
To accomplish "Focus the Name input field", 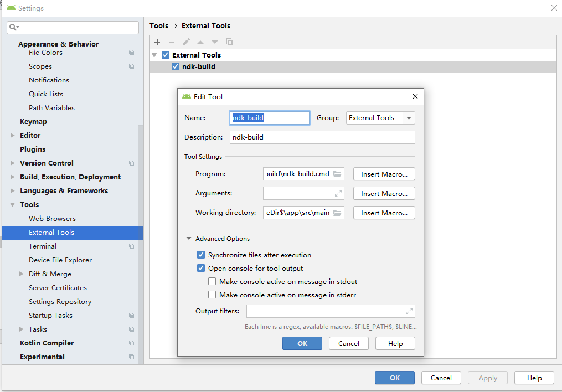I will pyautogui.click(x=270, y=118).
